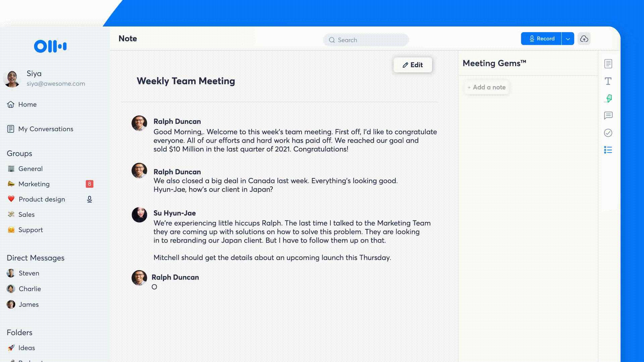The width and height of the screenshot is (644, 362).
Task: Click the upload/export icon top right
Action: pos(584,39)
